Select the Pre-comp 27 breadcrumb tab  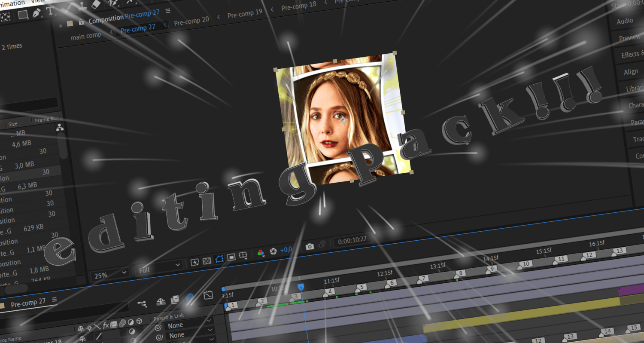(x=138, y=29)
